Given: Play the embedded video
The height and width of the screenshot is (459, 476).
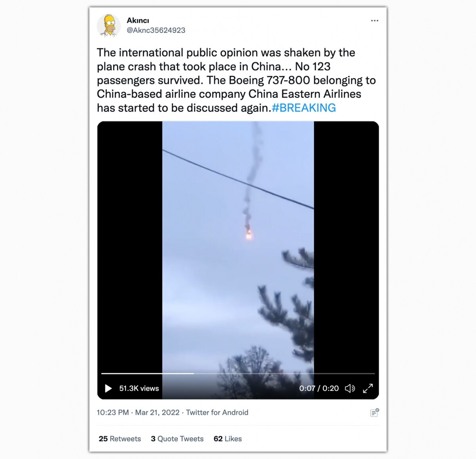Looking at the screenshot, I should (x=108, y=388).
